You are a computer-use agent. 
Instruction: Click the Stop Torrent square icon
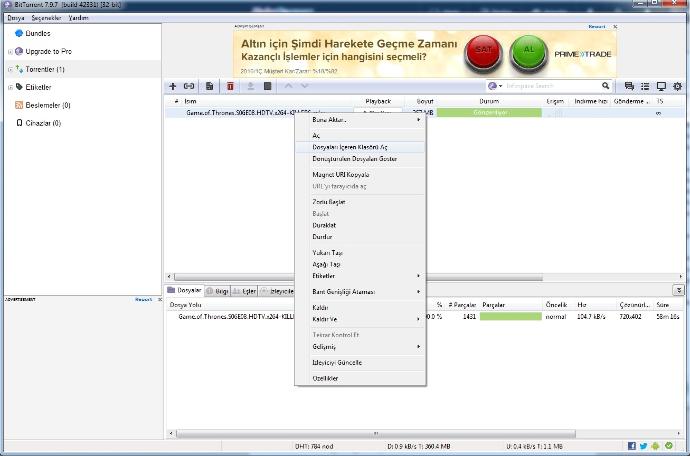267,86
